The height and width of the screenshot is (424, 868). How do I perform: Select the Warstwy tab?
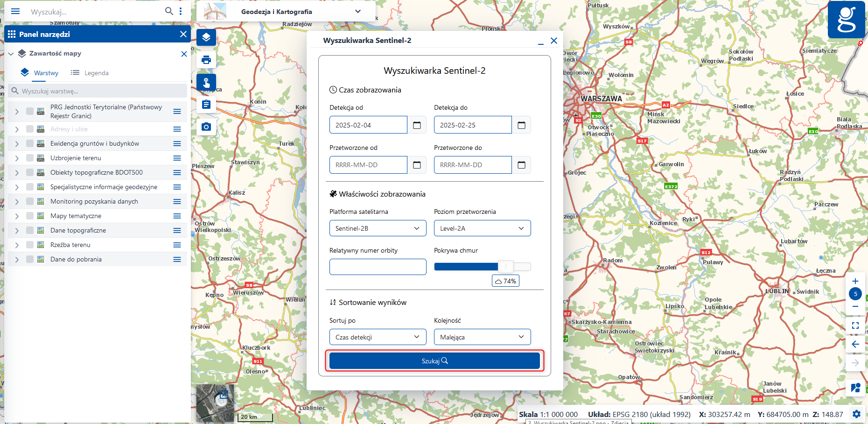[x=40, y=73]
